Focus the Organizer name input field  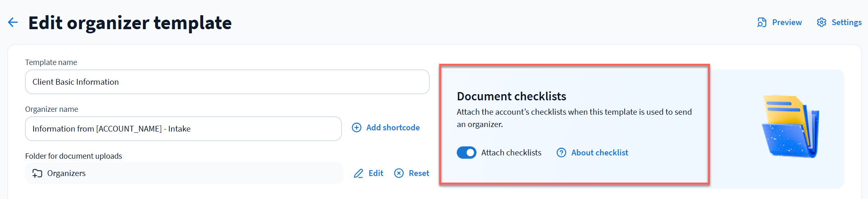(183, 129)
